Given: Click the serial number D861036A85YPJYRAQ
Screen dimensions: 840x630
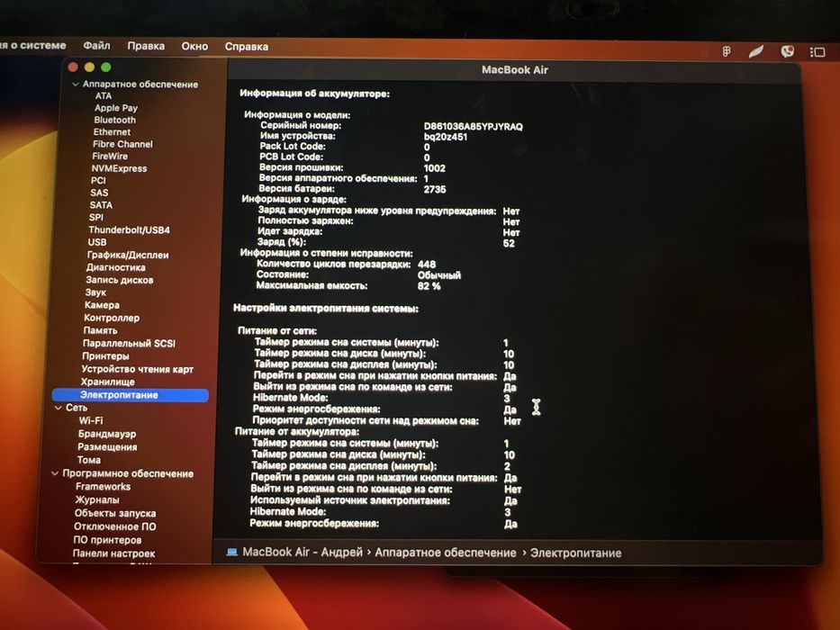Looking at the screenshot, I should point(473,127).
